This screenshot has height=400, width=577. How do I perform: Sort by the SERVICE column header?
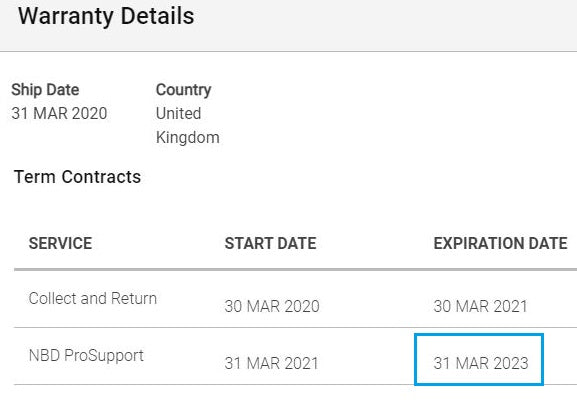60,243
